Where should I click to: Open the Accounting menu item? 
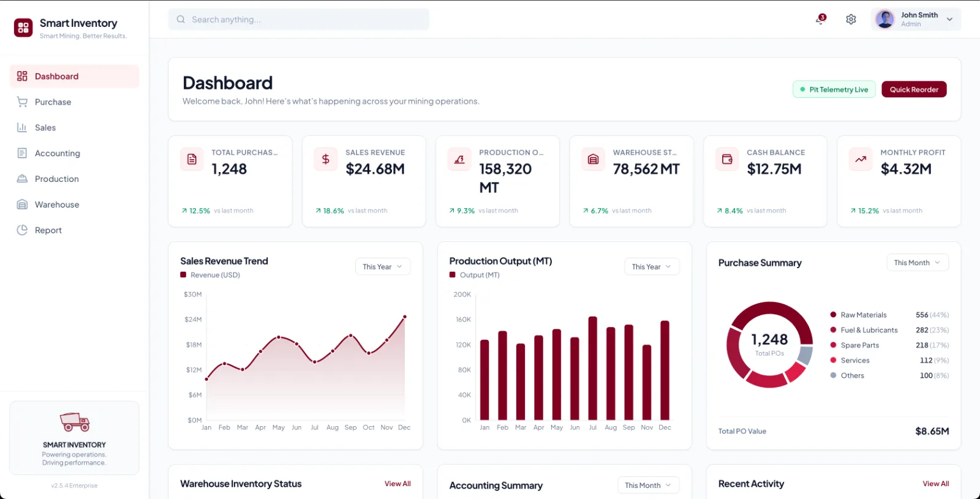(75, 153)
